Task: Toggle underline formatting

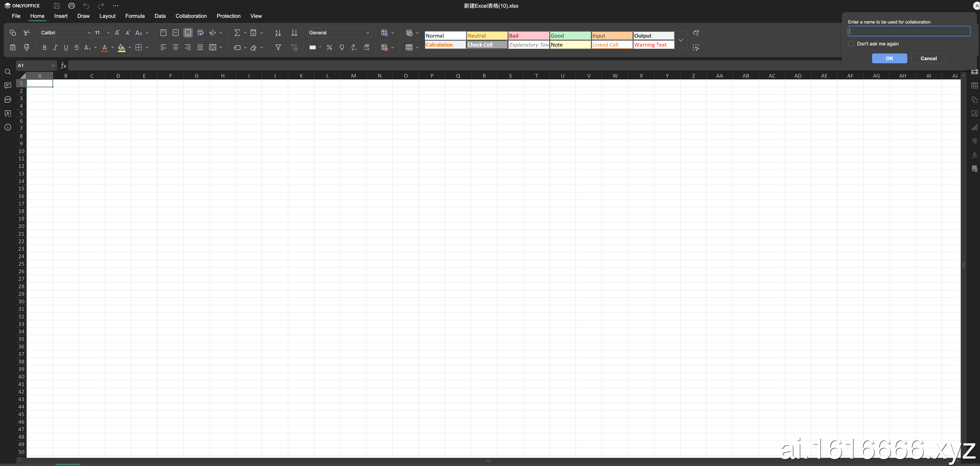Action: pyautogui.click(x=66, y=48)
